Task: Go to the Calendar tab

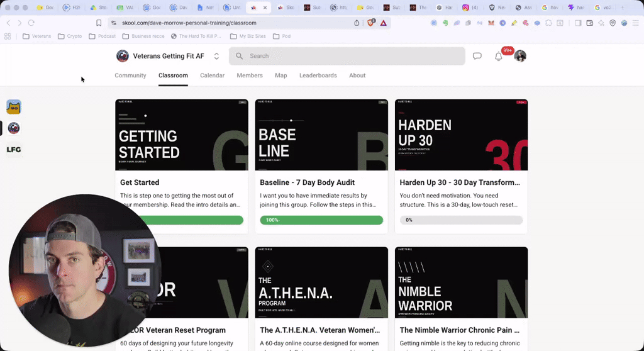Action: pyautogui.click(x=212, y=75)
